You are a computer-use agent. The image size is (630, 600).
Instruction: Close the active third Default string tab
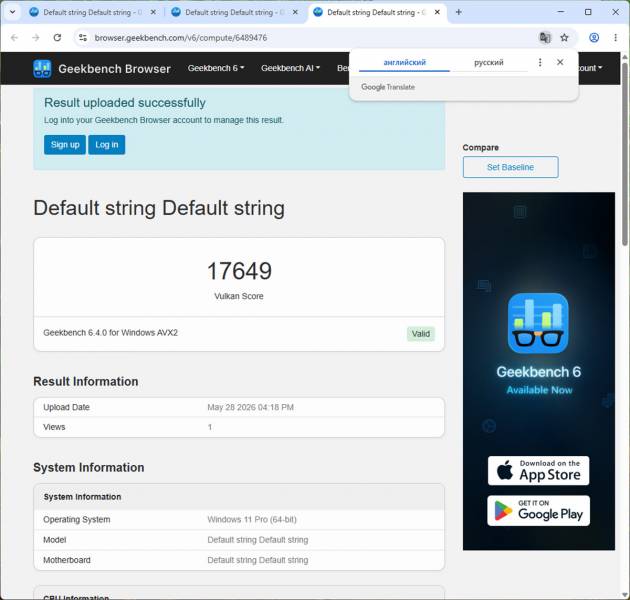(x=437, y=12)
